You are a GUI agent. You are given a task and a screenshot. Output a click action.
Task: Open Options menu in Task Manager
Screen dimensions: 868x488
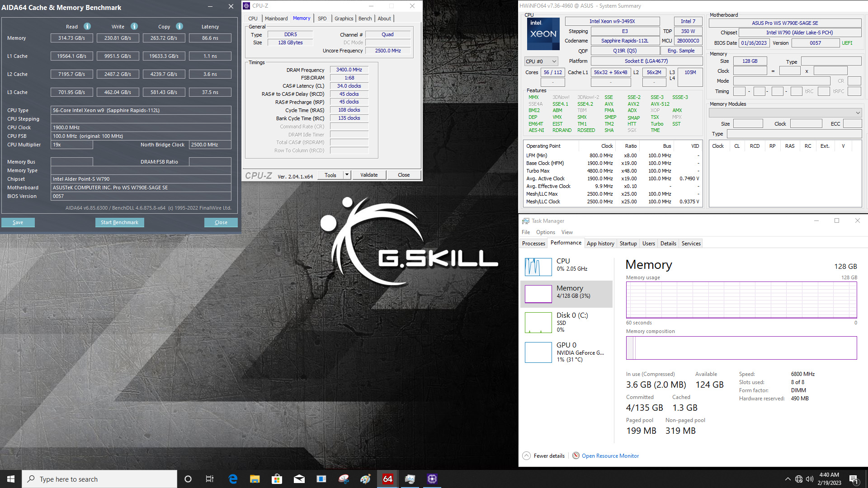click(x=546, y=232)
